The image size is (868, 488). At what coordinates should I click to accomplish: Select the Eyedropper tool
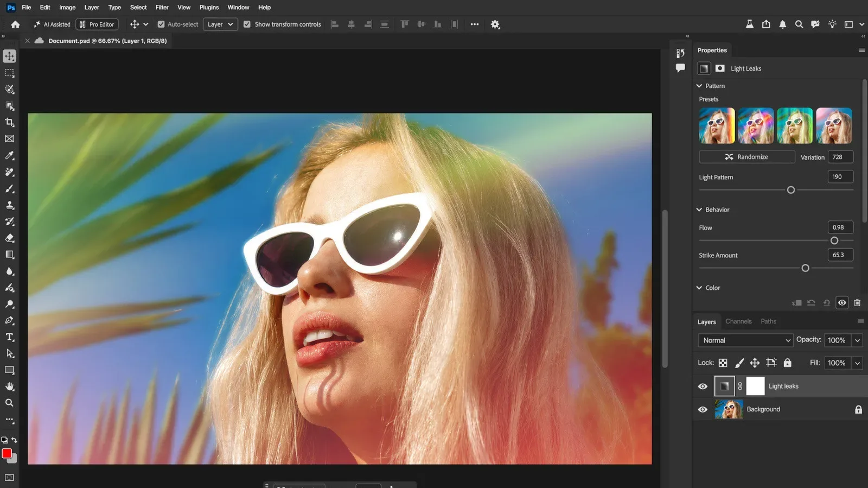(9, 155)
